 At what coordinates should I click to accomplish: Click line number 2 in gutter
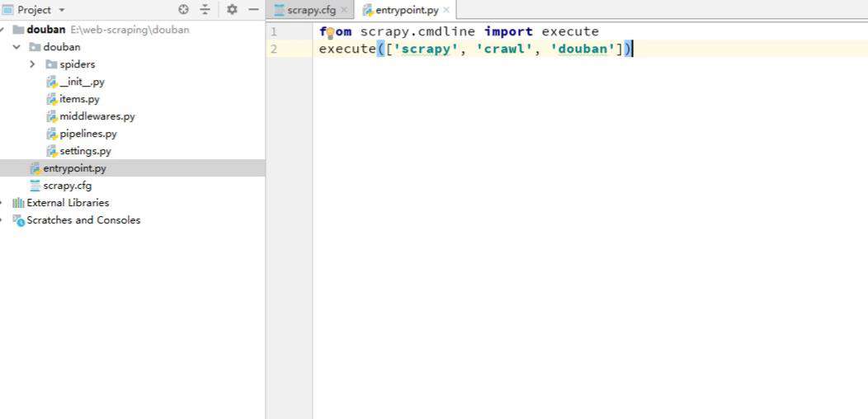tap(273, 49)
